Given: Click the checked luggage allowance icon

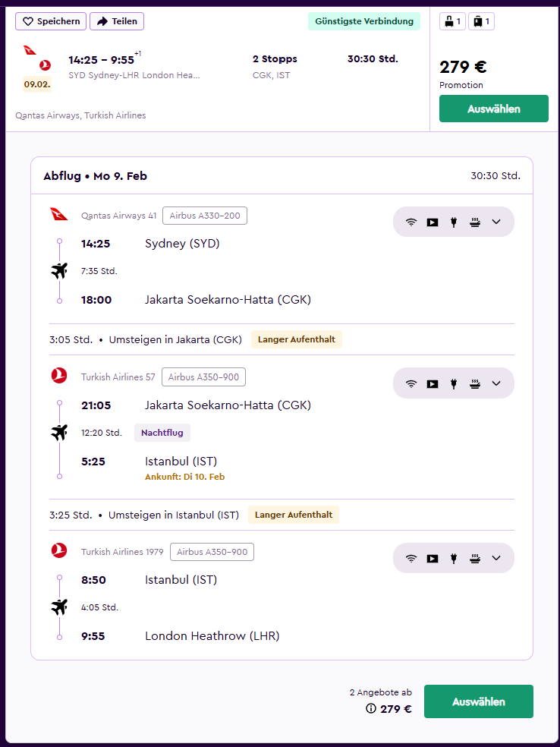Looking at the screenshot, I should point(481,21).
